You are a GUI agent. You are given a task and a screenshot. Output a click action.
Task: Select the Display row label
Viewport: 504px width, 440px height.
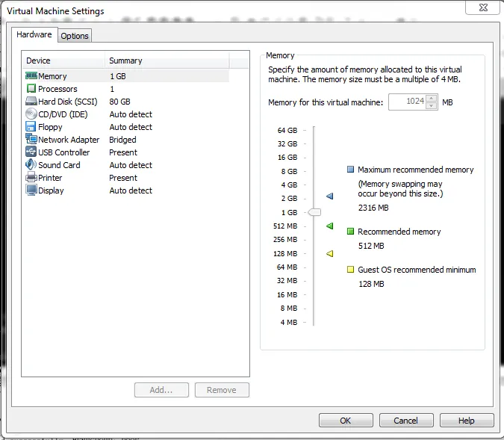click(51, 190)
